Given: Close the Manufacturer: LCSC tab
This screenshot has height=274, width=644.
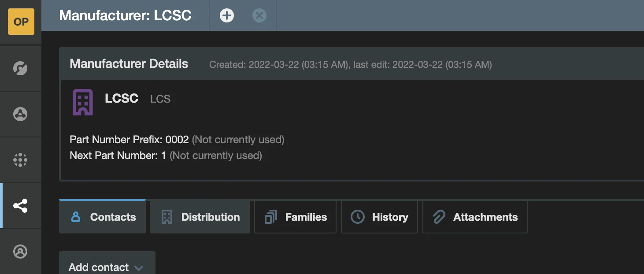Looking at the screenshot, I should (259, 16).
